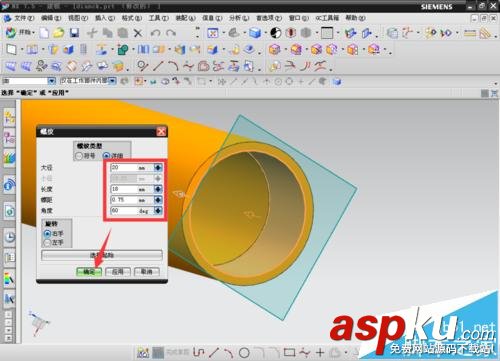Open the work part scope dropdown
The height and width of the screenshot is (361, 500).
pos(112,81)
